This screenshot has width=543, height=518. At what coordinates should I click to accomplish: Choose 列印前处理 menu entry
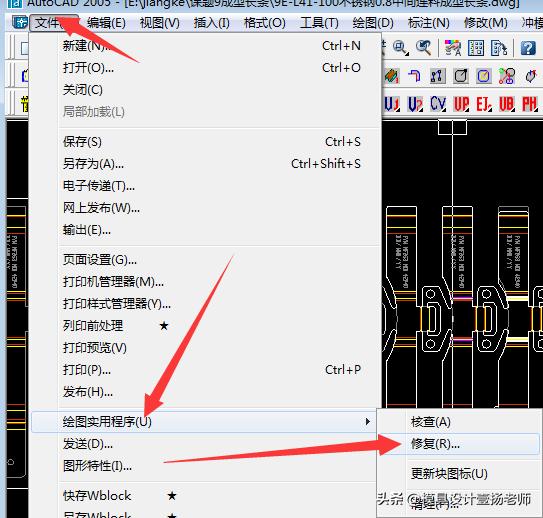point(206,325)
